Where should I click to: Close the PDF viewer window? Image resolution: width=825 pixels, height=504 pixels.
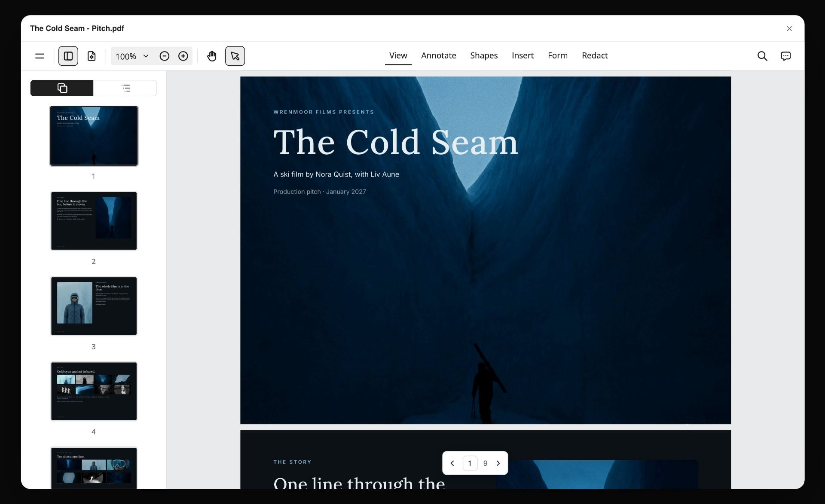pos(789,28)
